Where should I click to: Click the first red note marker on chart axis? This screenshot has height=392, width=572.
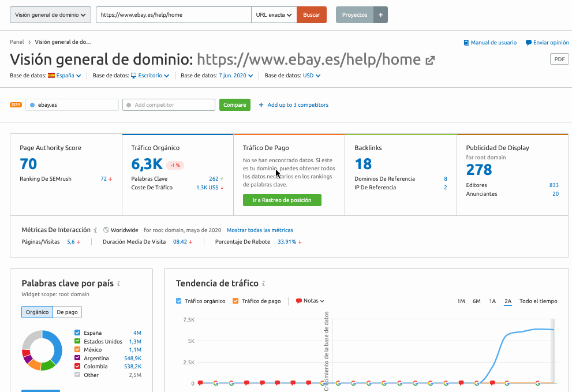(200, 383)
